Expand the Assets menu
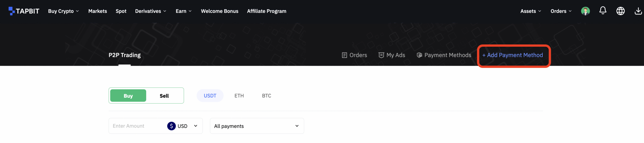Screen dimensions: 644x143 (531, 11)
